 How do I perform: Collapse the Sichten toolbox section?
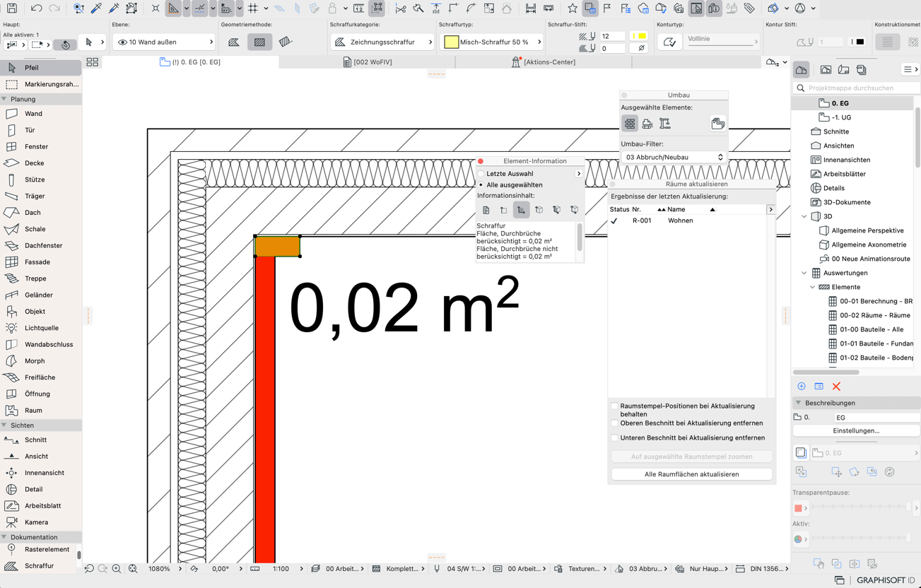4,425
